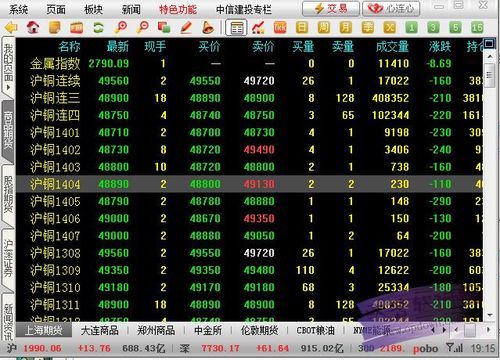The width and height of the screenshot is (500, 360).
Task: Click the yellow back arrow icon
Action: pyautogui.click(x=11, y=27)
